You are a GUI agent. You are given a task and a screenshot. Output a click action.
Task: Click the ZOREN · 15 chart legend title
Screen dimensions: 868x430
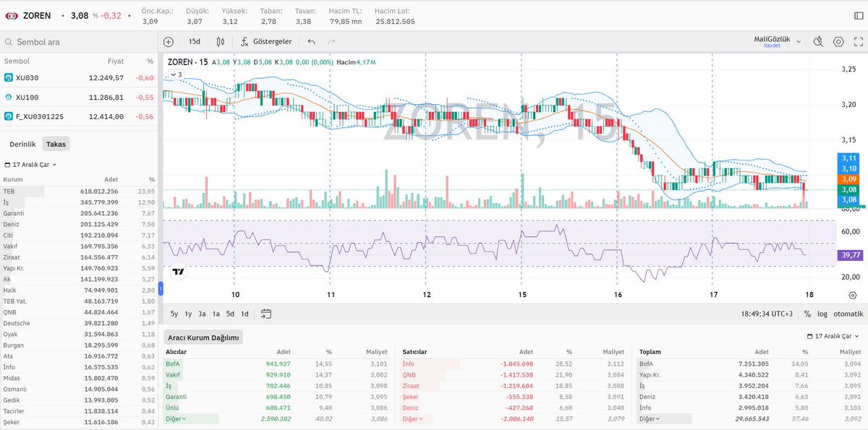coord(187,62)
